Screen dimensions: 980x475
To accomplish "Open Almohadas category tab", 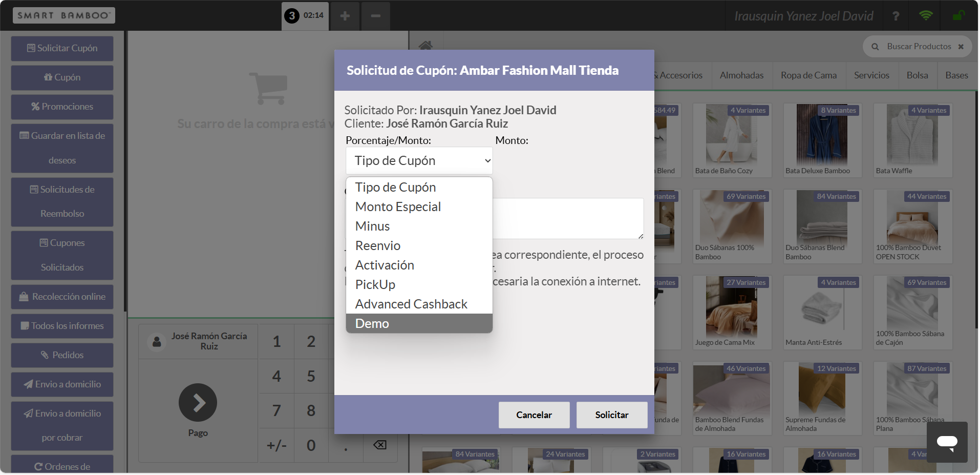I will [x=741, y=75].
